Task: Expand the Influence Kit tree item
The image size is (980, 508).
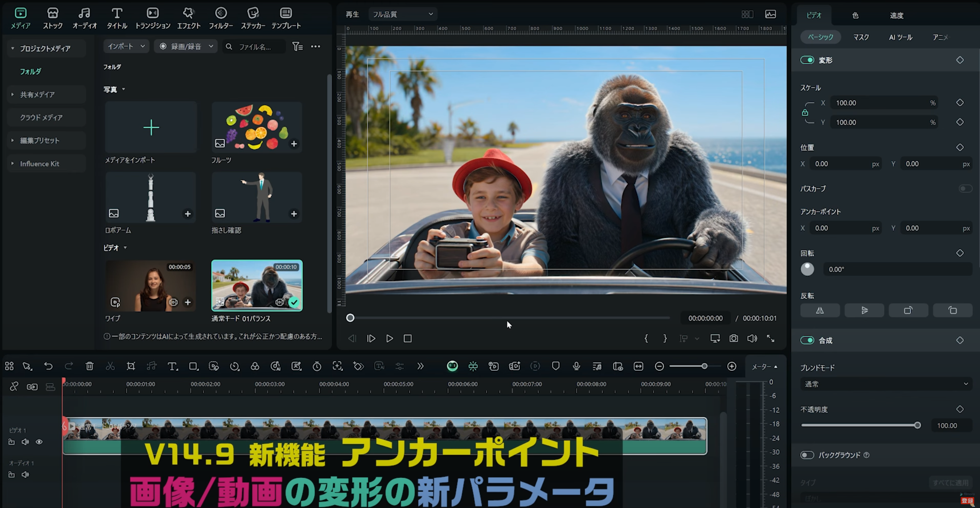Action: [13, 163]
